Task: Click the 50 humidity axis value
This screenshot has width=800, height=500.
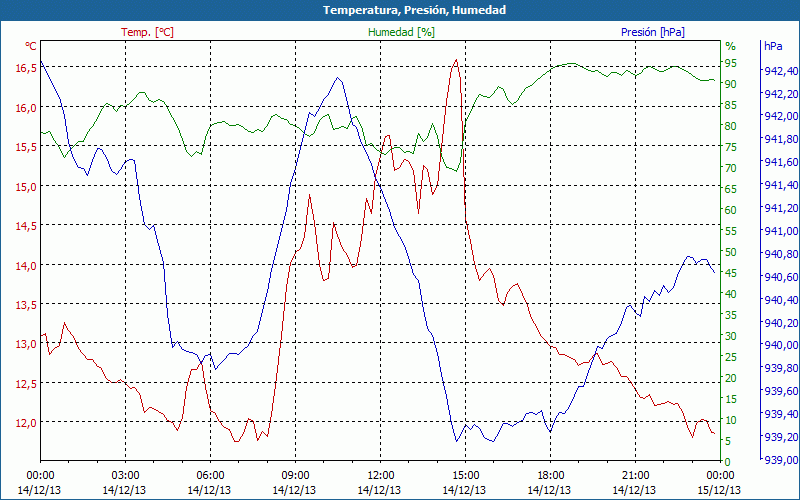Action: click(731, 252)
